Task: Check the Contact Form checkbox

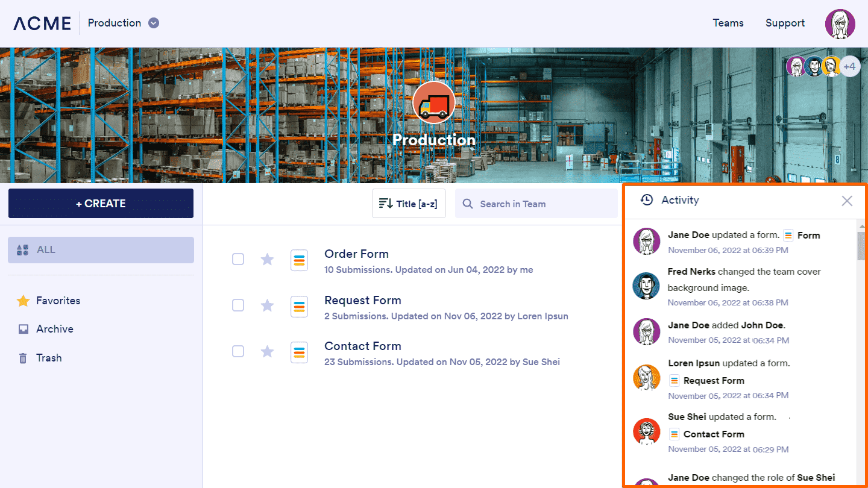Action: (x=238, y=351)
